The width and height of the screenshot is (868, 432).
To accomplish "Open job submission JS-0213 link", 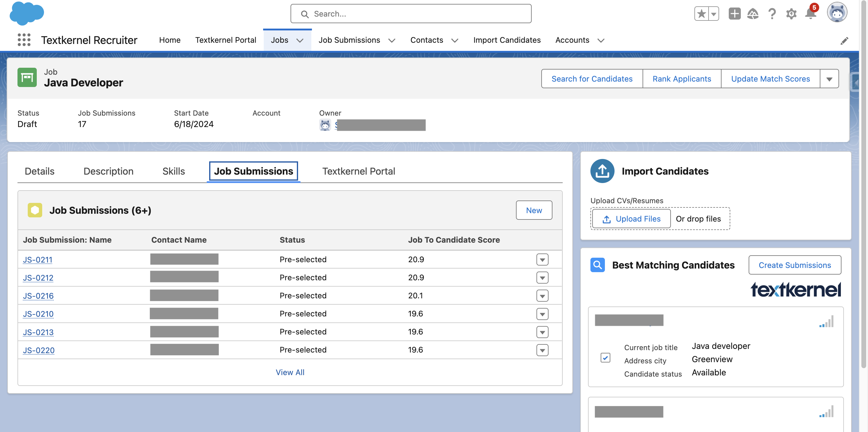I will 38,332.
